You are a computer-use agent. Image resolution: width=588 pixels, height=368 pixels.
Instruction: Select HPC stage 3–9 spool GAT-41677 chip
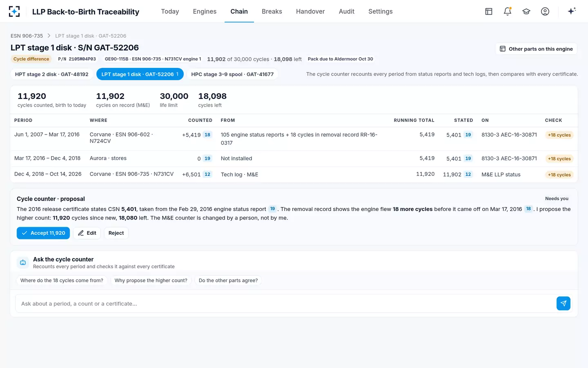(232, 74)
